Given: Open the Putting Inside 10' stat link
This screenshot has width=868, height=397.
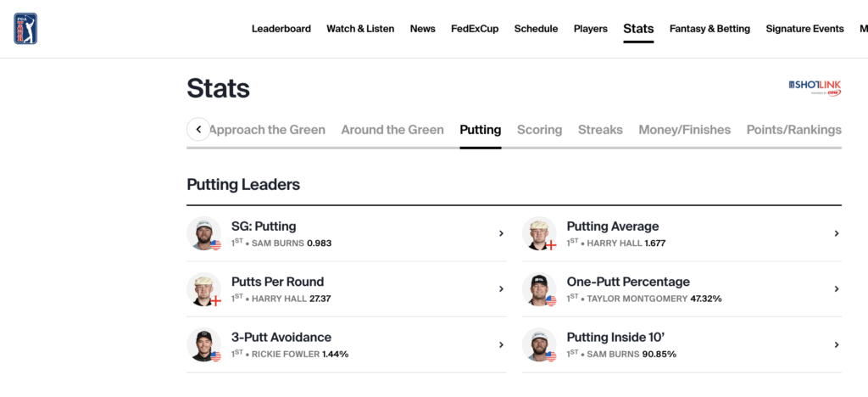Looking at the screenshot, I should (x=618, y=338).
